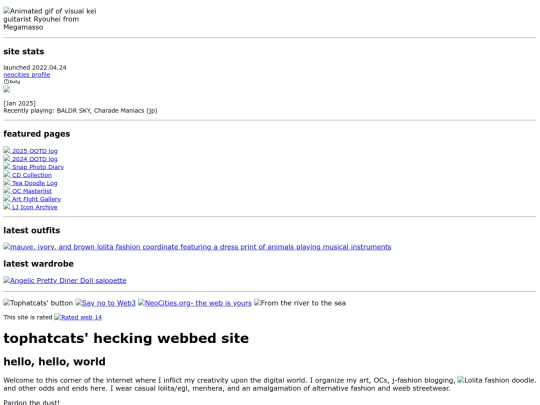540x405 pixels.
Task: Click the tophatcats' hecking webbed site title
Action: (x=126, y=338)
